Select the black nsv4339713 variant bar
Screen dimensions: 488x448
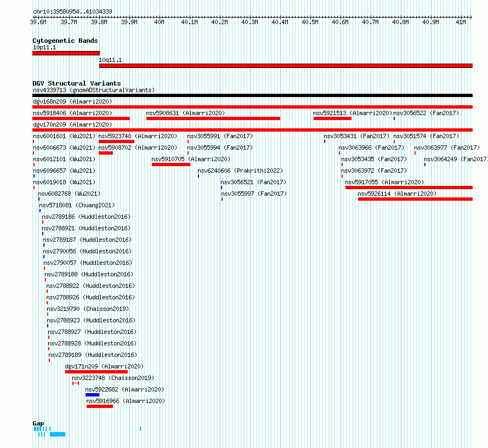point(252,95)
